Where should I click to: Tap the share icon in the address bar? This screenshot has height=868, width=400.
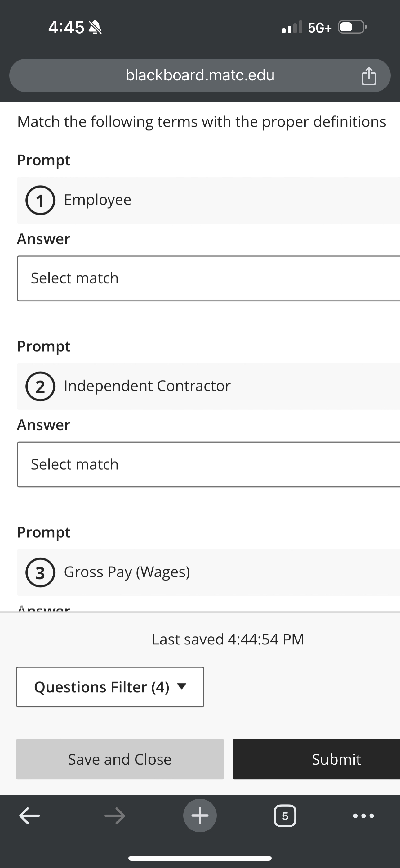point(369,75)
